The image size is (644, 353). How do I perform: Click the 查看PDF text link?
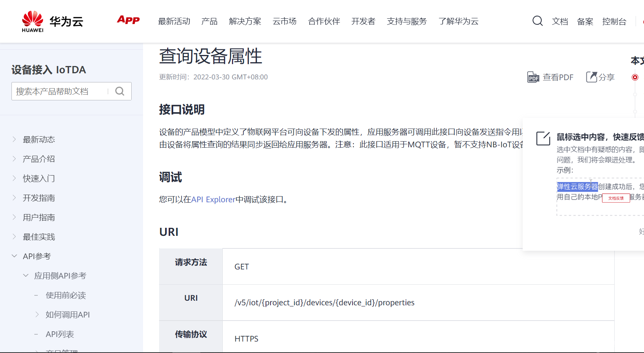pyautogui.click(x=558, y=77)
